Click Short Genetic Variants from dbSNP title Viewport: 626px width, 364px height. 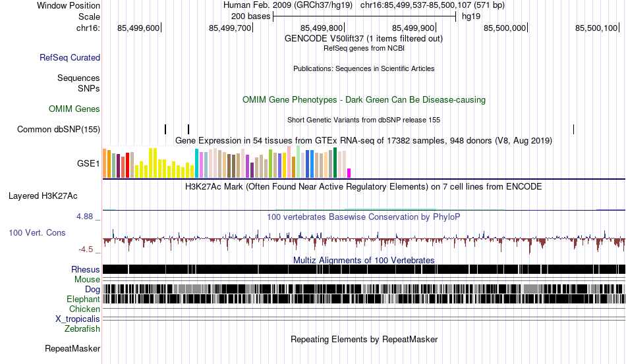364,120
